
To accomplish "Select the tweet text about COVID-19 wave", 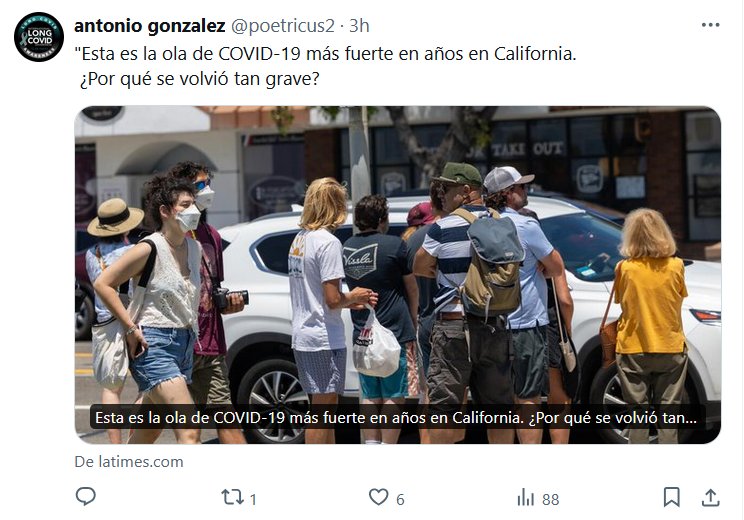I will [326, 66].
